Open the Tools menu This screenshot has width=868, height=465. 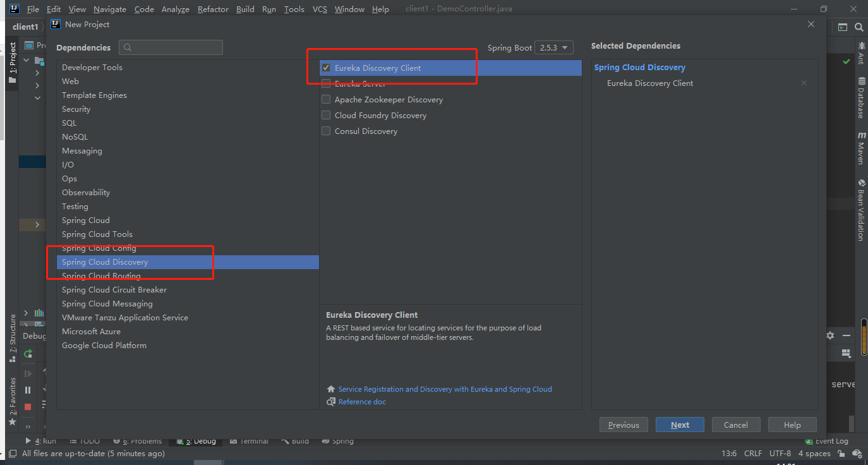[x=294, y=9]
